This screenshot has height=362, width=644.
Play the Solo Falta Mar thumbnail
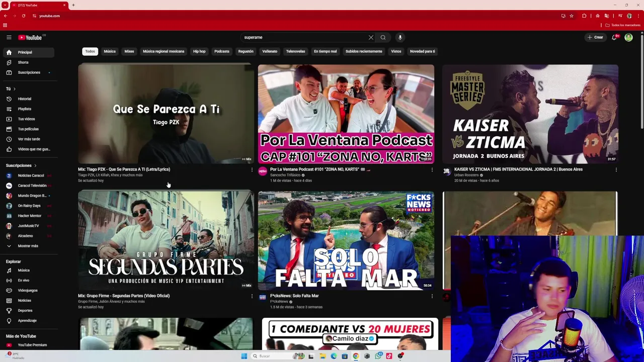pos(346,240)
